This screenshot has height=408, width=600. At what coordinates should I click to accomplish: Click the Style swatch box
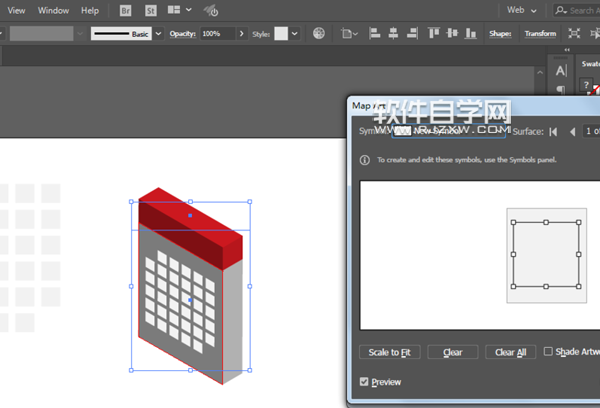(x=281, y=33)
